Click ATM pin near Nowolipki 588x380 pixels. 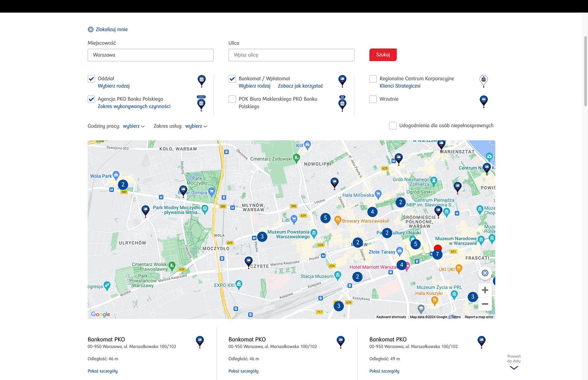click(334, 184)
